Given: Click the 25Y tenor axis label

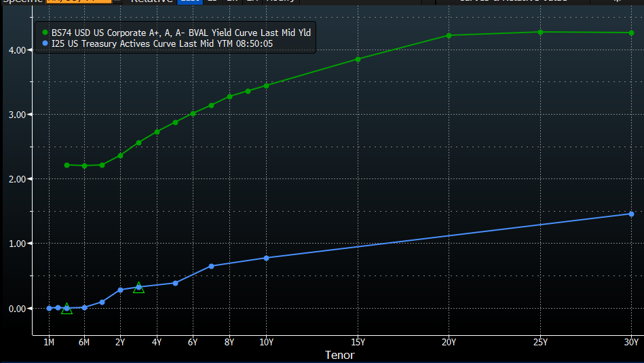Looking at the screenshot, I should (540, 343).
